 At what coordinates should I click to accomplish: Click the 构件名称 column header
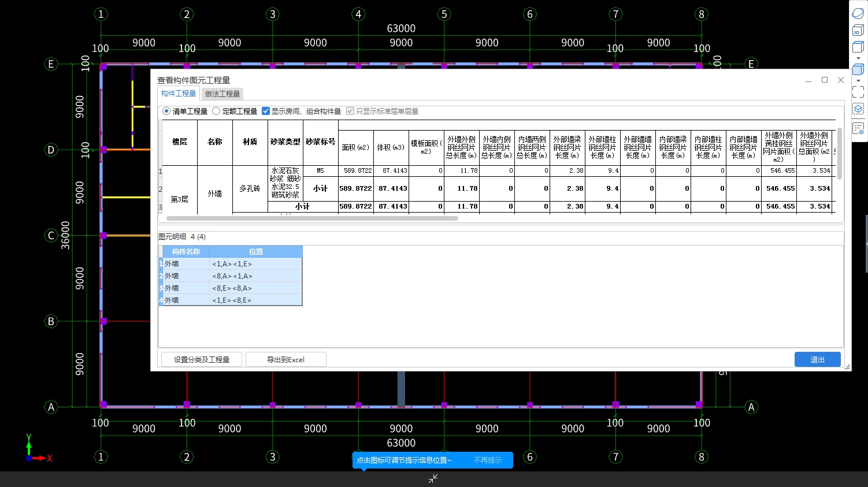click(x=186, y=251)
